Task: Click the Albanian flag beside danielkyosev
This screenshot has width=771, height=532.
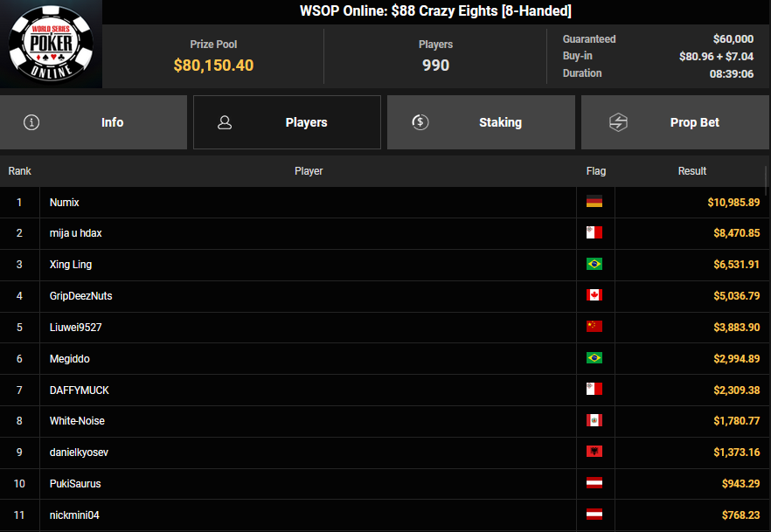Action: point(594,452)
